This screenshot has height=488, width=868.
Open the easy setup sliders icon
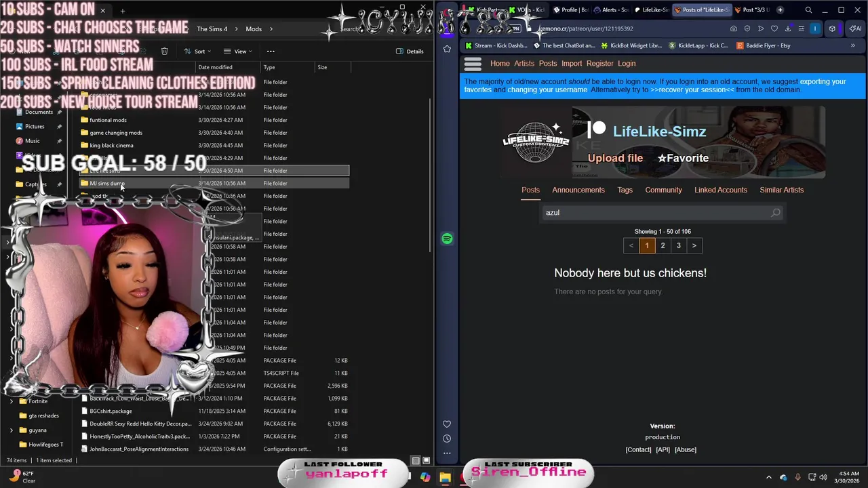(801, 29)
